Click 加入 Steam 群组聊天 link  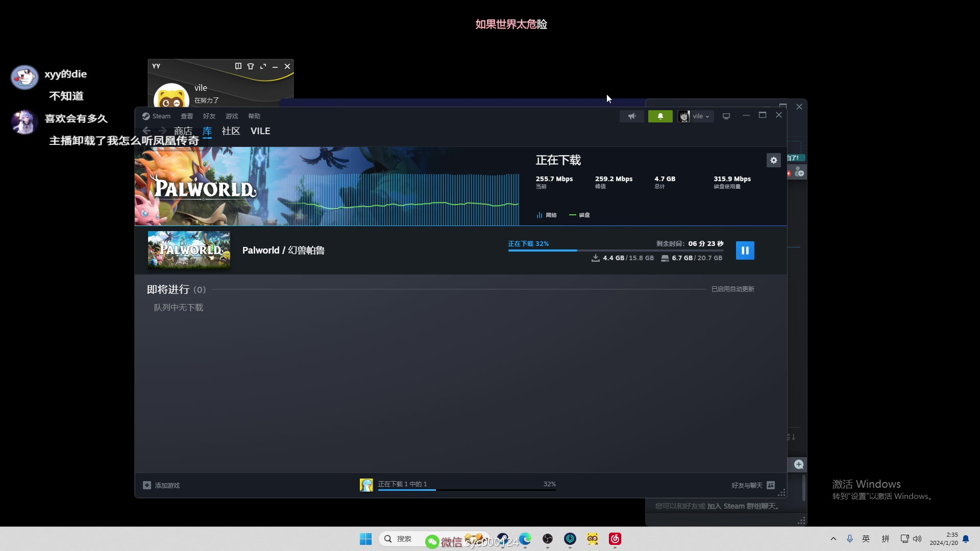tap(742, 506)
